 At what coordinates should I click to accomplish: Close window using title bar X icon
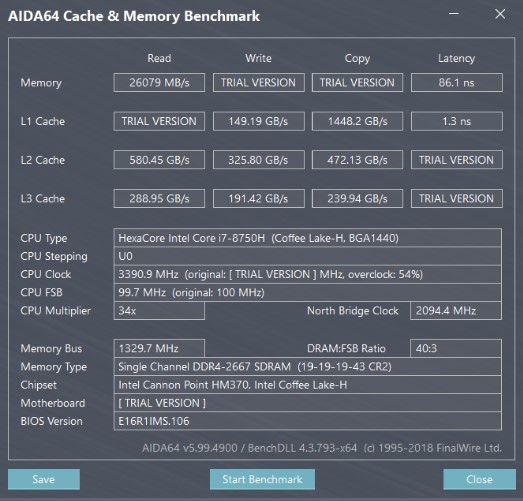[500, 14]
